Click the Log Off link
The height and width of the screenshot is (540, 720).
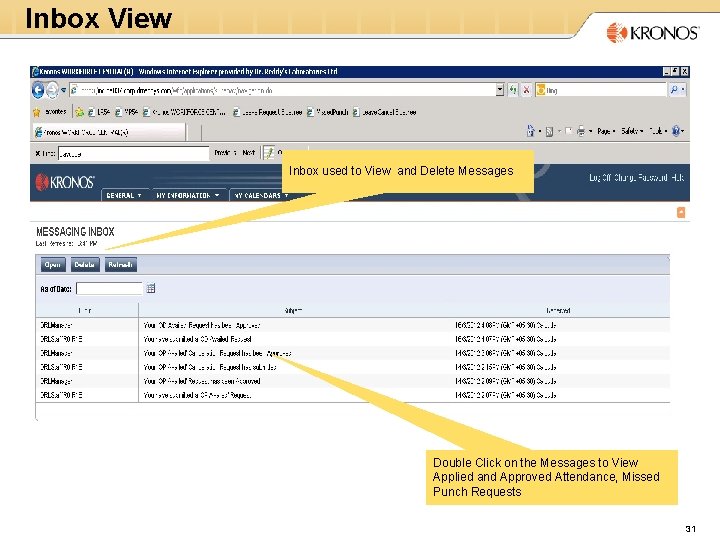pos(600,178)
